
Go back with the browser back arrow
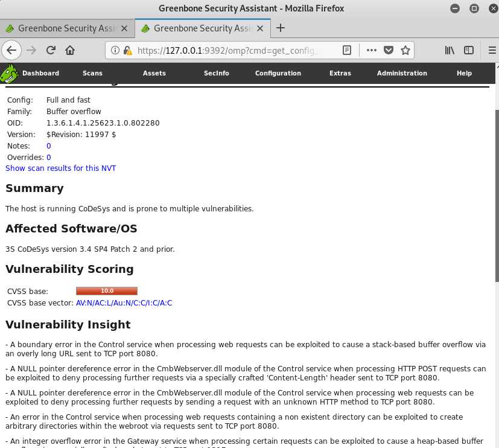tap(11, 50)
